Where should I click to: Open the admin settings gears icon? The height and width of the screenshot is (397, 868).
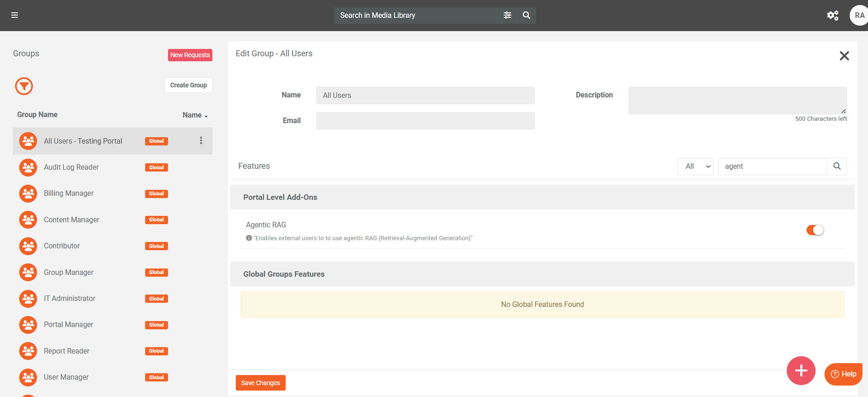click(x=832, y=16)
